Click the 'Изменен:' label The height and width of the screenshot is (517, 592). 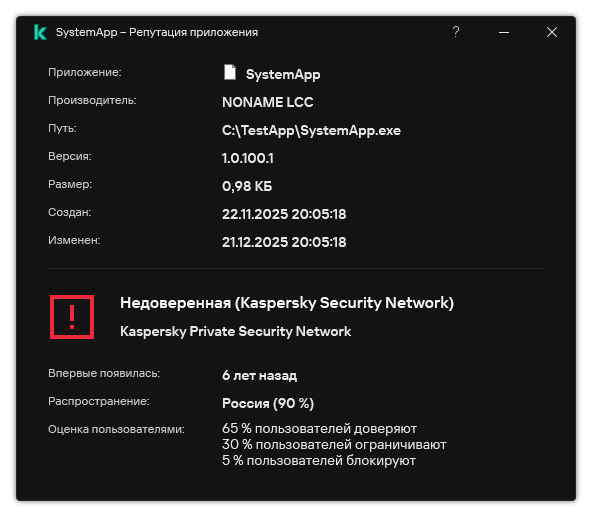pos(74,240)
